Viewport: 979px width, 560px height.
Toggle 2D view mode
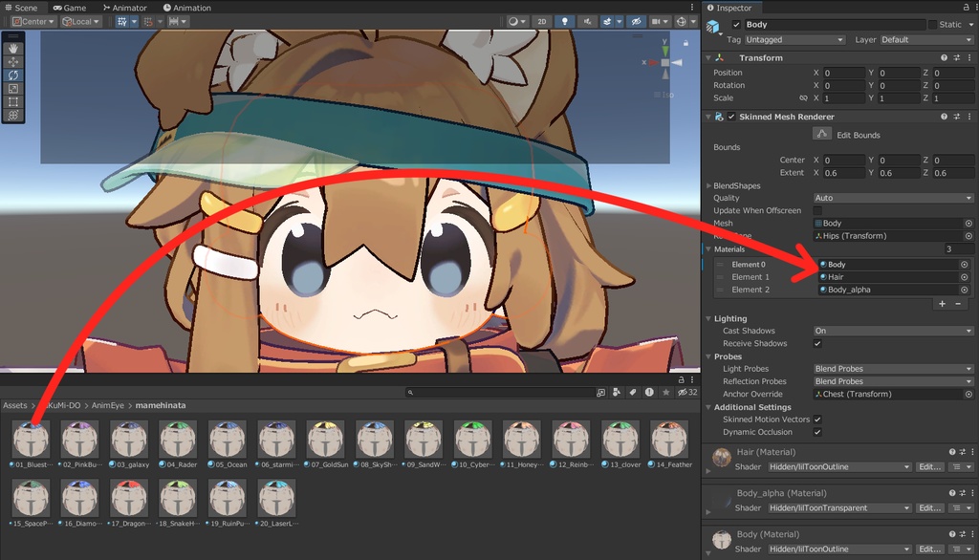(541, 21)
